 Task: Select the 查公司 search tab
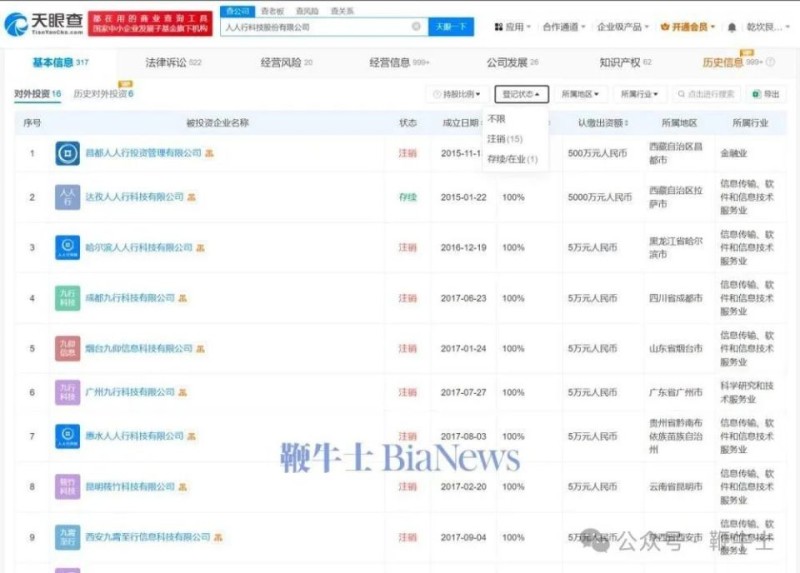[237, 11]
